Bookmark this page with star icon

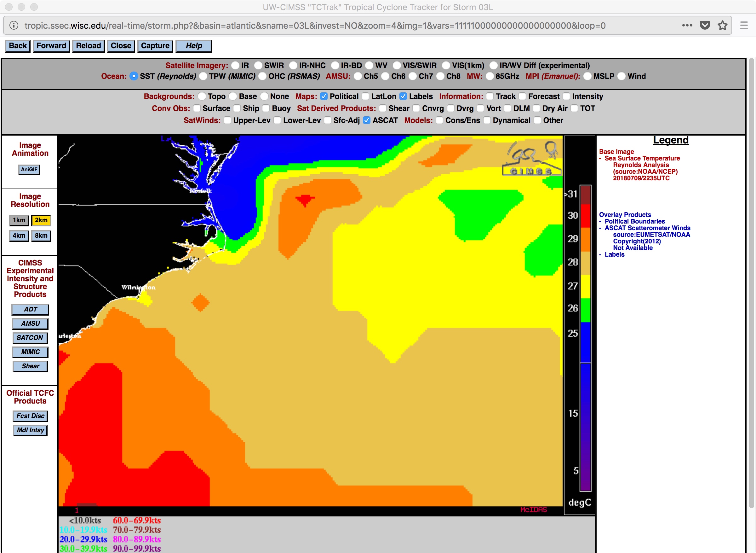pyautogui.click(x=723, y=26)
